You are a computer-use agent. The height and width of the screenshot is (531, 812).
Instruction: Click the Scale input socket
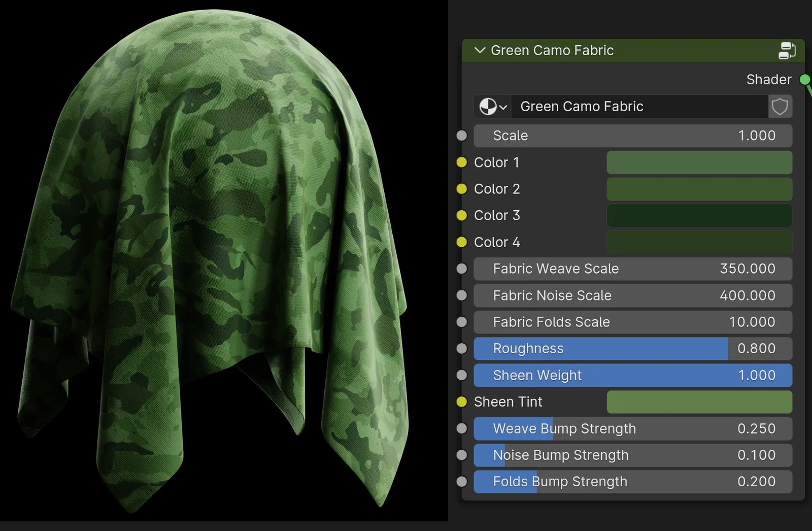tap(462, 136)
